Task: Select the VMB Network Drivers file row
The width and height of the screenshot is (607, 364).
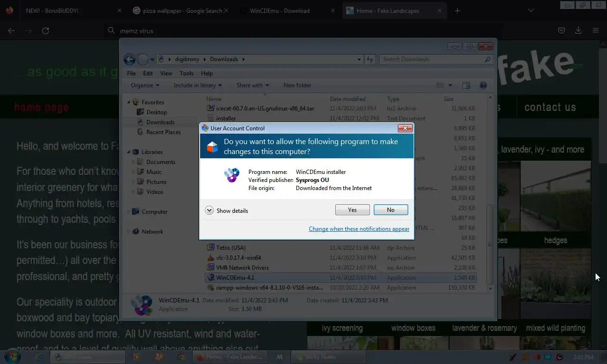Action: point(341,268)
